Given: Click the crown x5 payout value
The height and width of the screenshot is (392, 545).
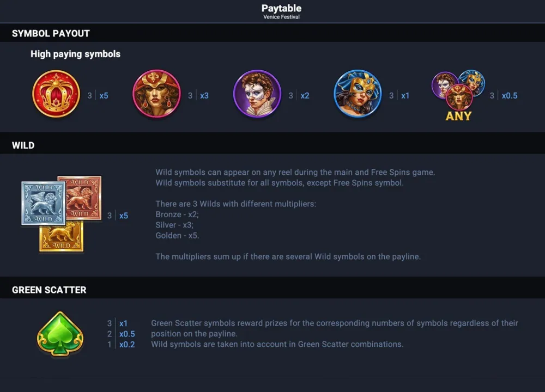Looking at the screenshot, I should [104, 95].
